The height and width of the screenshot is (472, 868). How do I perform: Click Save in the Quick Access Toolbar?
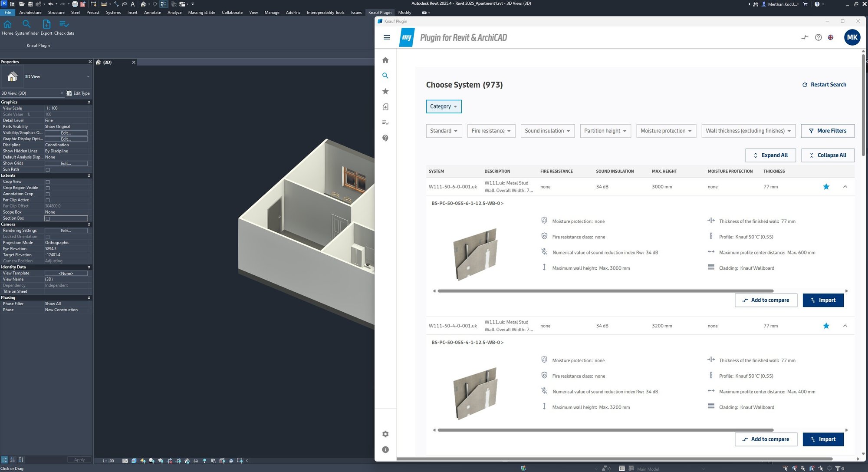click(x=30, y=4)
